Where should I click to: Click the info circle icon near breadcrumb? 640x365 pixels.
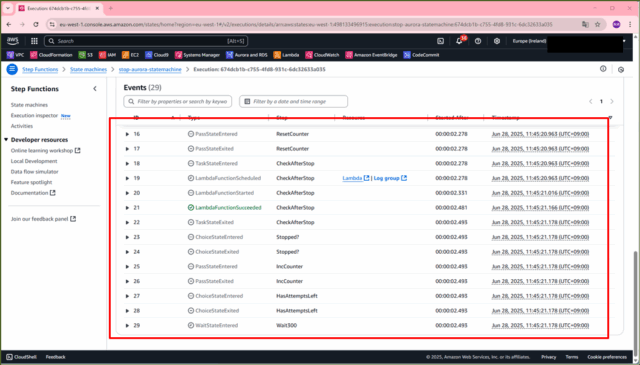point(603,69)
